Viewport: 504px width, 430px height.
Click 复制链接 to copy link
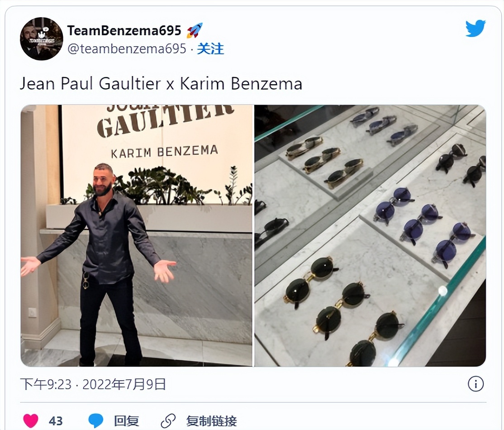pos(211,420)
